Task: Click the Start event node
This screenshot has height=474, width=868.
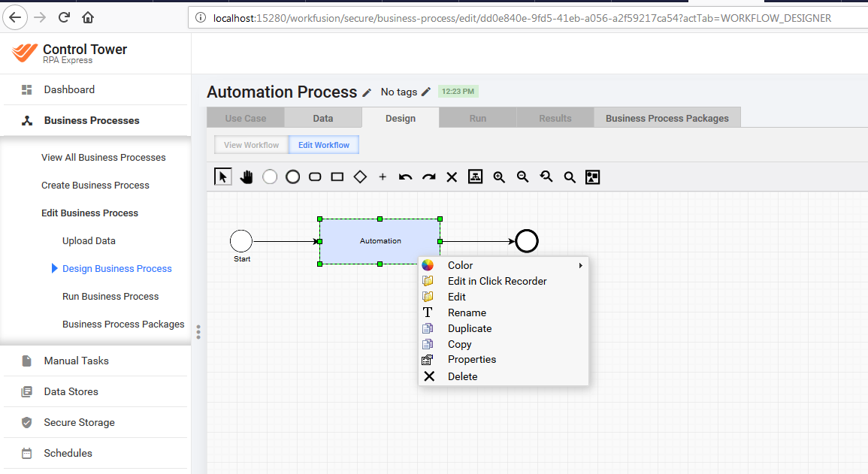Action: pos(241,241)
